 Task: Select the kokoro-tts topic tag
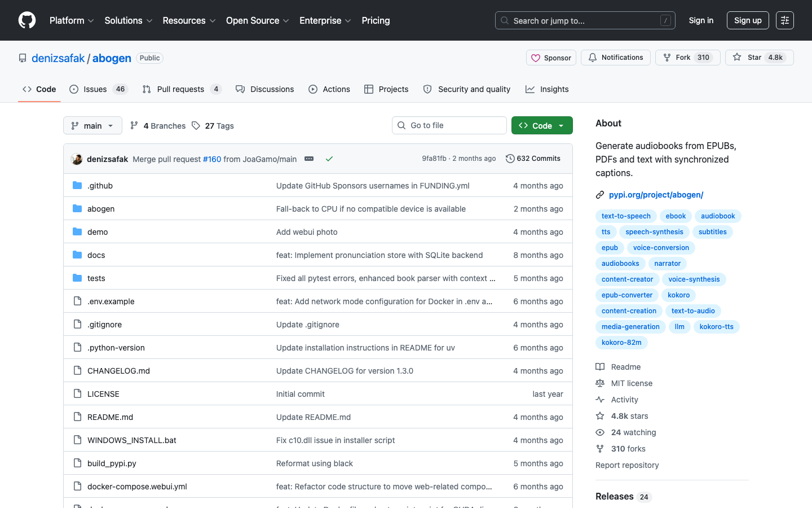click(x=717, y=327)
